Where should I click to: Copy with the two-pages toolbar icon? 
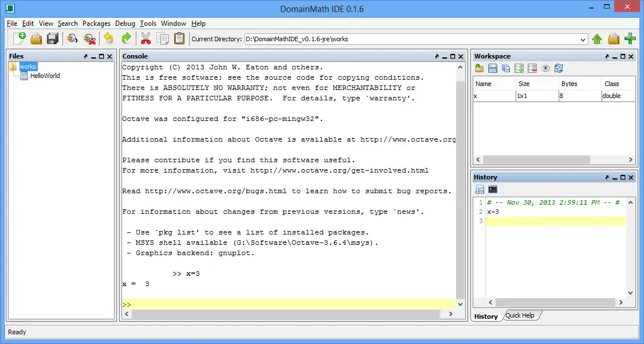pyautogui.click(x=163, y=39)
